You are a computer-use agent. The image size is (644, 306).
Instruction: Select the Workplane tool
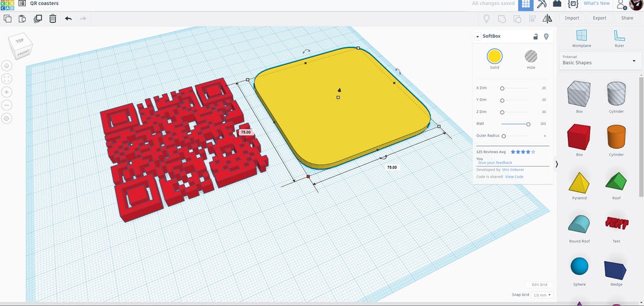click(582, 38)
